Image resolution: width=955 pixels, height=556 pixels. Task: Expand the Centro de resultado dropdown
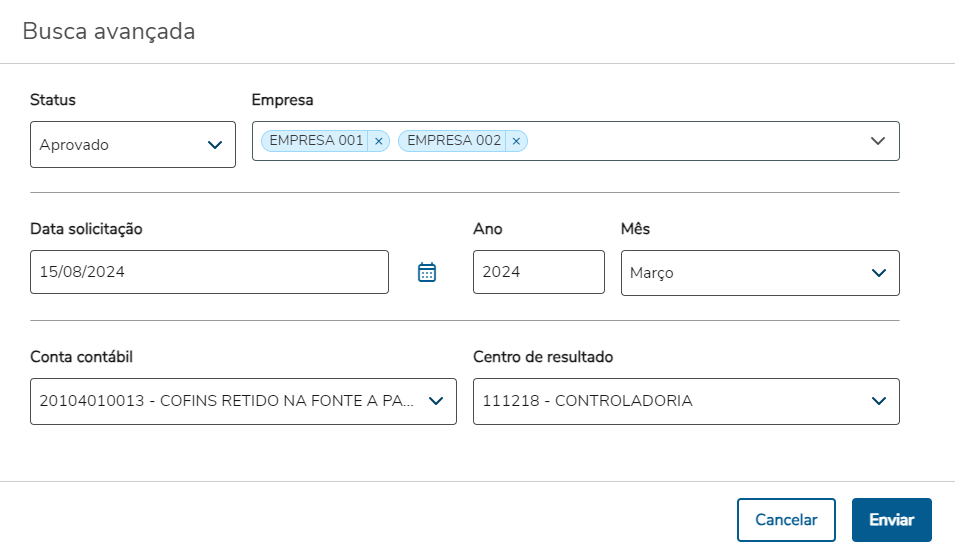(878, 401)
